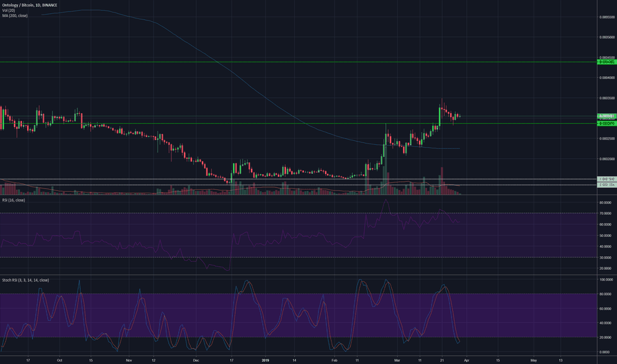Click the 2019 label on time axis
The width and height of the screenshot is (617, 364).
265,360
